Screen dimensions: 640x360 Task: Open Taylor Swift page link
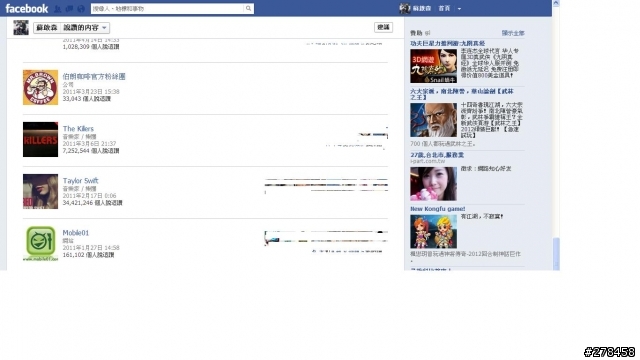coord(80,180)
